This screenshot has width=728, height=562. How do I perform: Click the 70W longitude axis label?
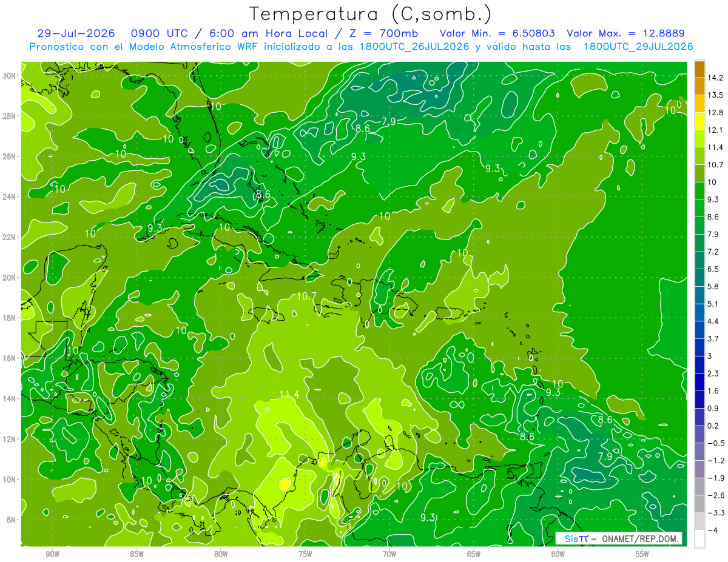(x=389, y=554)
